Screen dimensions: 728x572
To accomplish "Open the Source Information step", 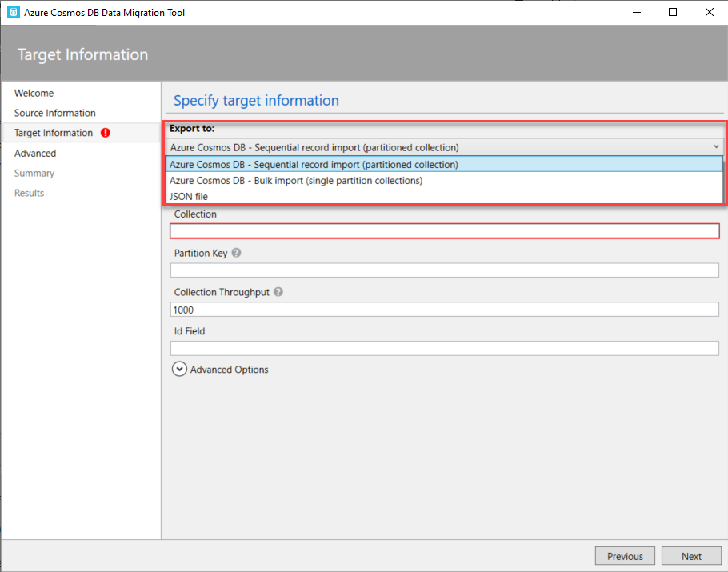I will tap(55, 114).
